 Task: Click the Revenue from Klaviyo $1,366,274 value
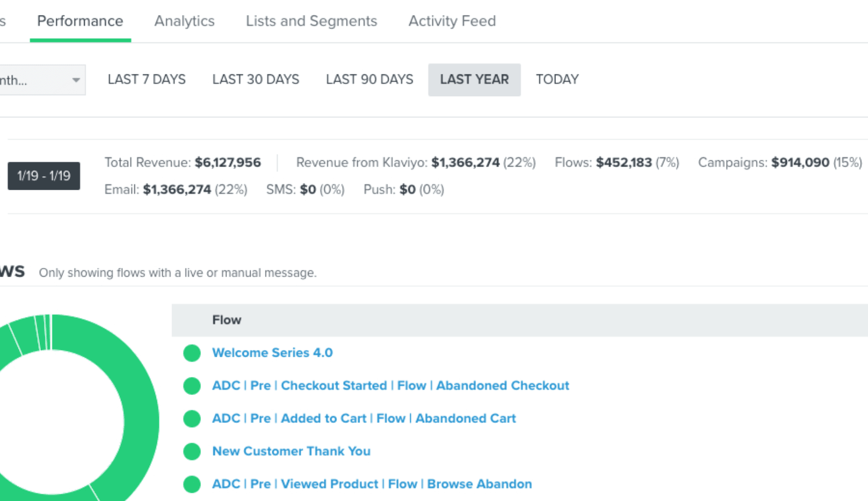466,162
